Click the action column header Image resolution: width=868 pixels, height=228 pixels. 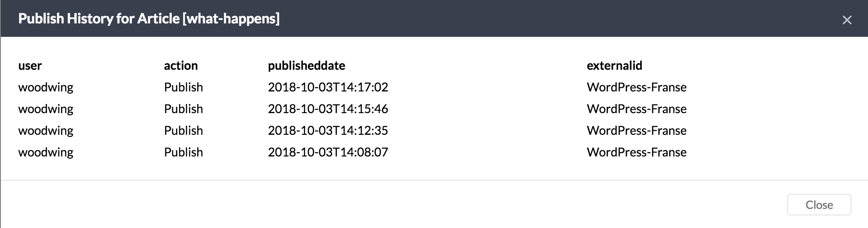181,65
